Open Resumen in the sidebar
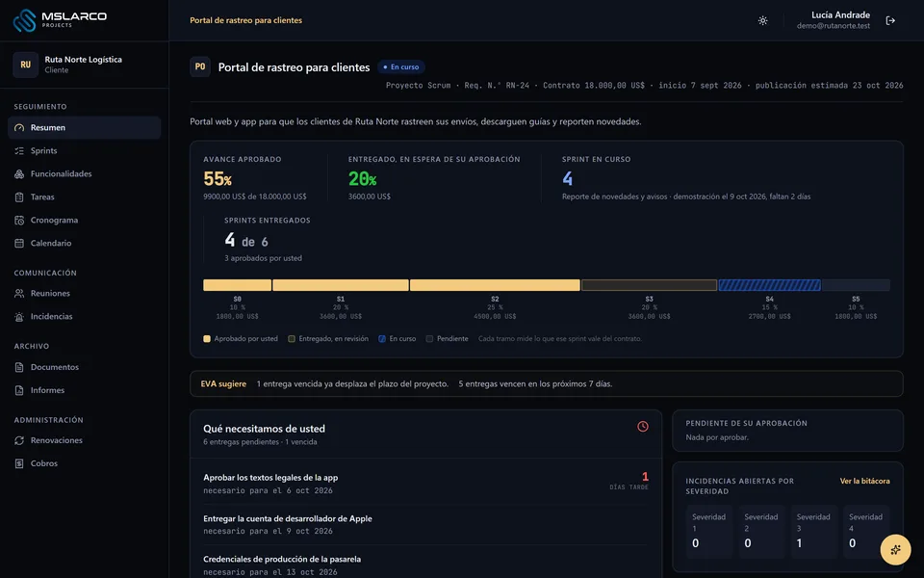924x578 pixels. pos(85,127)
